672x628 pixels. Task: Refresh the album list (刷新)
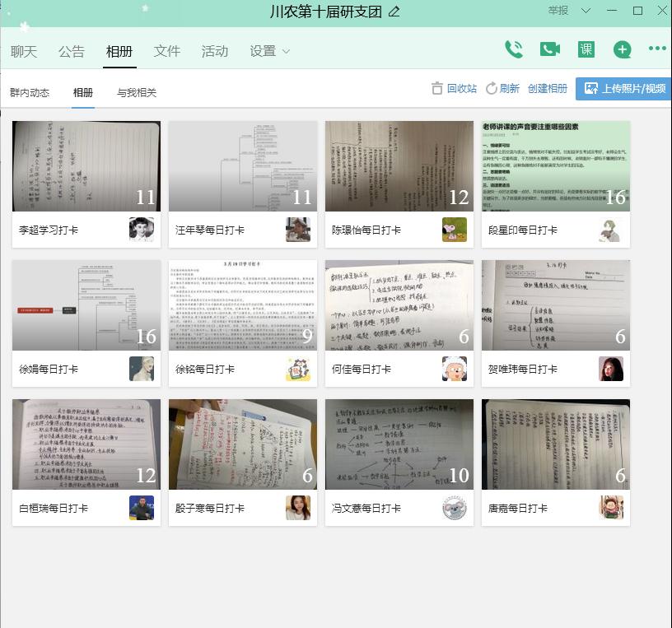pyautogui.click(x=502, y=89)
